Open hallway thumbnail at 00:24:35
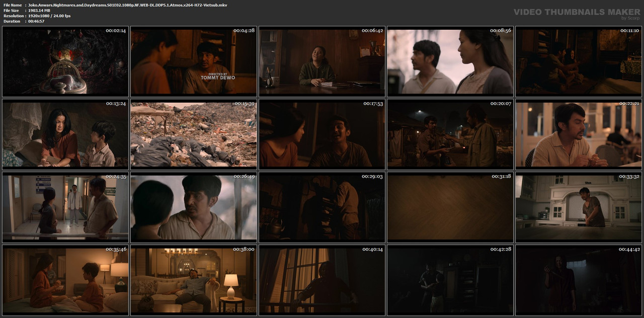The height and width of the screenshot is (318, 644). [x=65, y=207]
